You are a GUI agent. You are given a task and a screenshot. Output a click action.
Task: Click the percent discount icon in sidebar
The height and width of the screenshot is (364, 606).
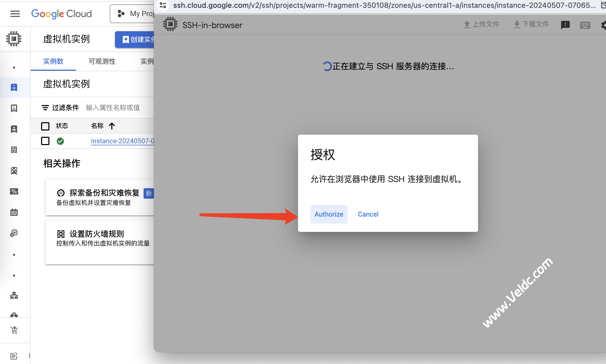[14, 192]
